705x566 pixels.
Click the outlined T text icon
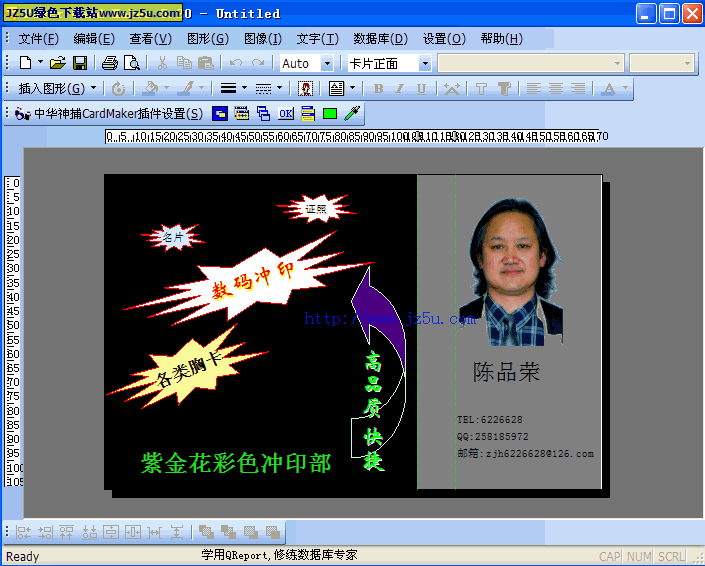[x=481, y=89]
